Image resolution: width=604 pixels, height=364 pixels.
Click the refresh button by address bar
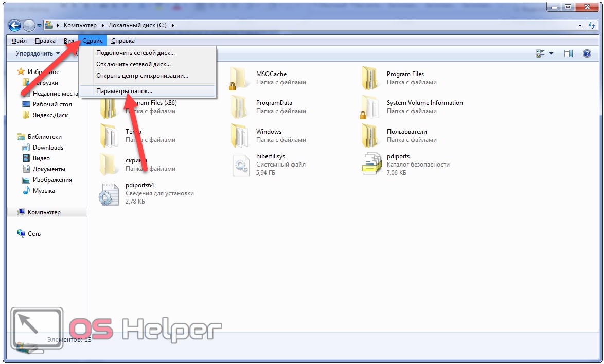[591, 25]
